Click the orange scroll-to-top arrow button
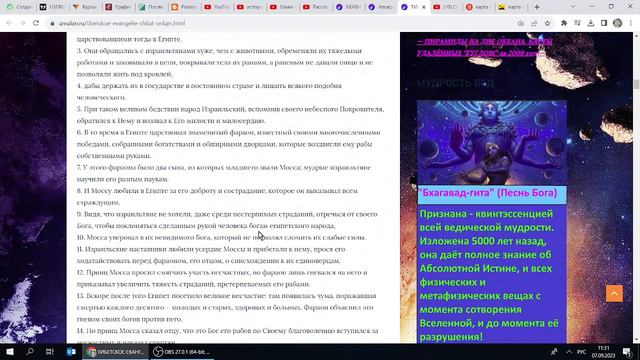 point(614,293)
